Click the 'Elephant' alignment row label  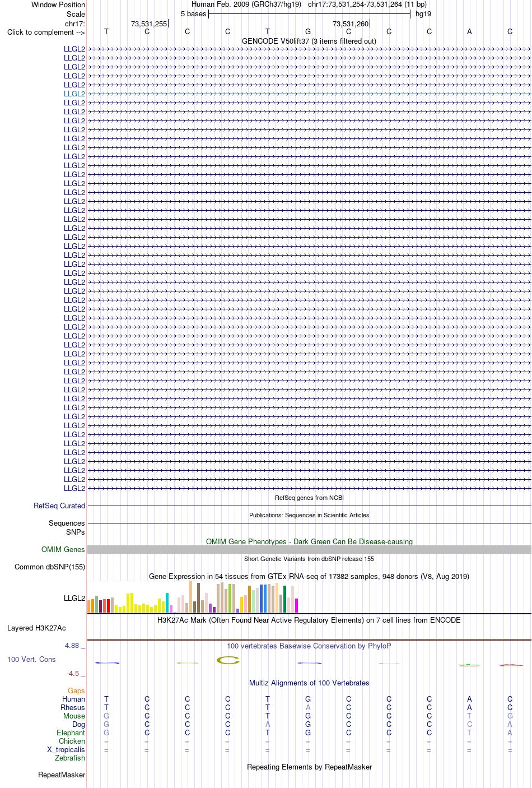(71, 733)
